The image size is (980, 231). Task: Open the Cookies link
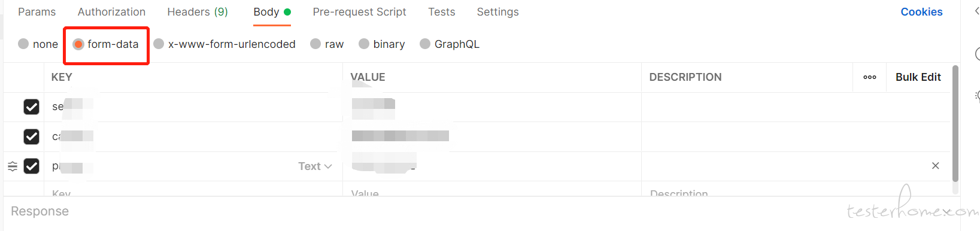click(x=921, y=12)
